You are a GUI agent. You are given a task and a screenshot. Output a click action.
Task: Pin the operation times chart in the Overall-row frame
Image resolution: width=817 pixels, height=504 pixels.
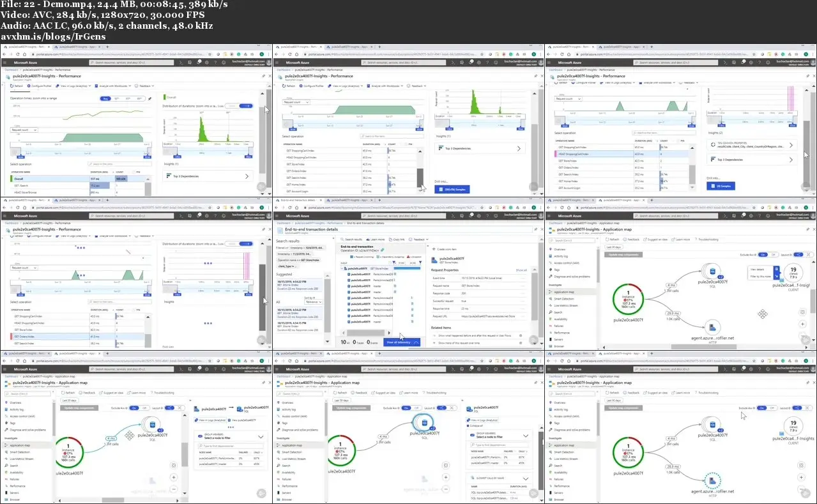tap(149, 98)
